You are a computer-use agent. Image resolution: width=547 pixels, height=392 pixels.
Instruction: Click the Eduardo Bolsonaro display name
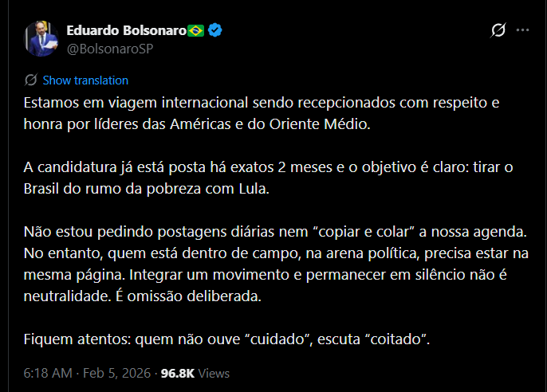[x=126, y=31]
